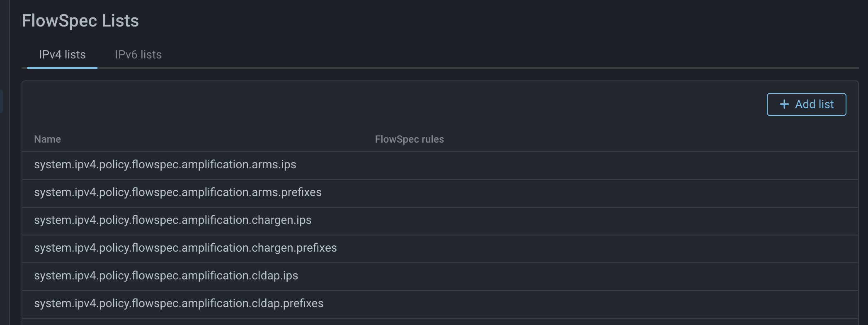Click the Name column header
868x325 pixels.
click(47, 139)
